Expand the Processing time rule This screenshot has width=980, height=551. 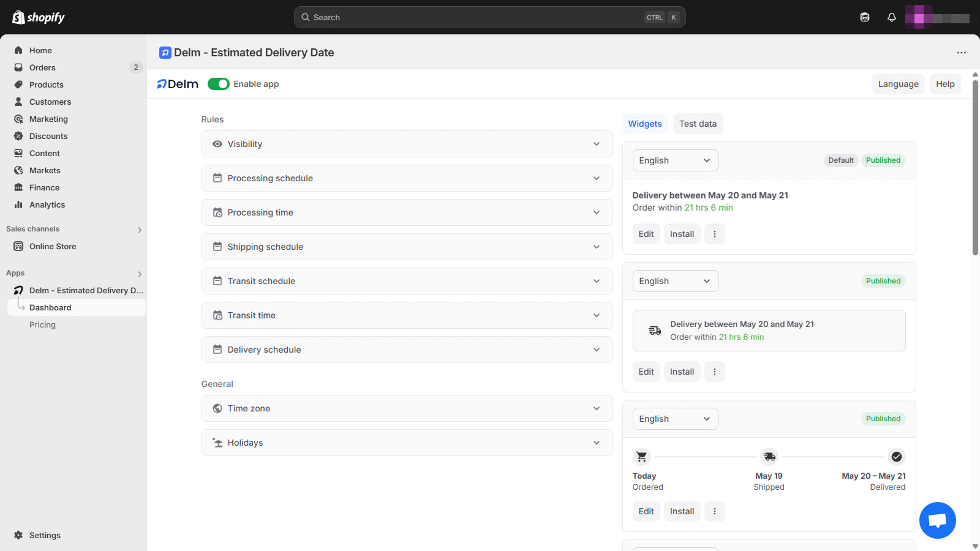pos(407,212)
